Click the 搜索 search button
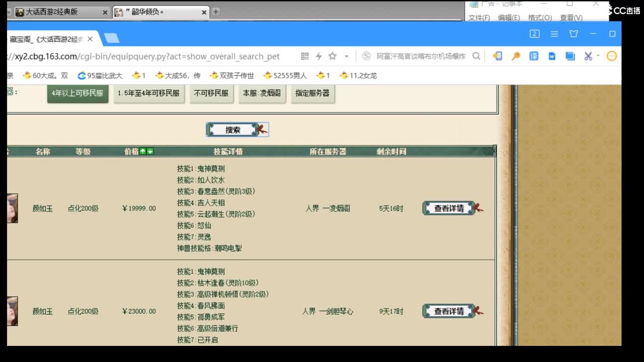 tap(237, 130)
